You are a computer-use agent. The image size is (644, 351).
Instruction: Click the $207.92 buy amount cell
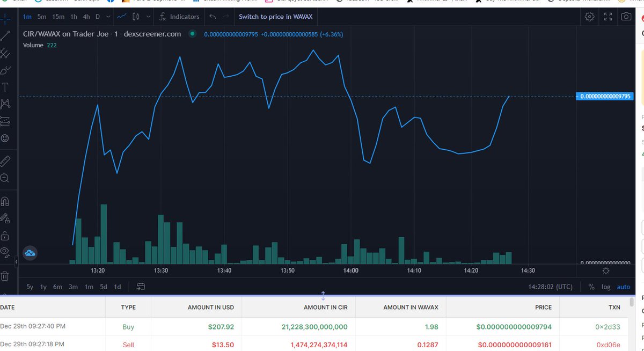[x=220, y=326]
